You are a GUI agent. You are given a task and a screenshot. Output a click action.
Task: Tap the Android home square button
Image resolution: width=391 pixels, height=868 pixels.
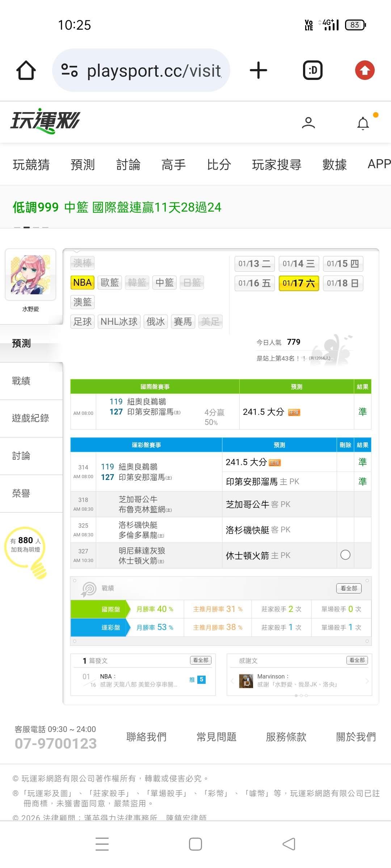195,844
